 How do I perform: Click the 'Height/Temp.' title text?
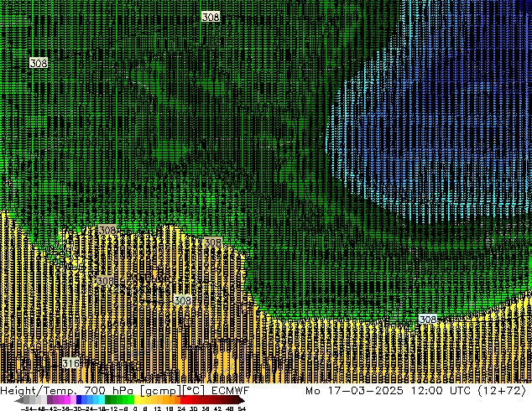(x=39, y=391)
